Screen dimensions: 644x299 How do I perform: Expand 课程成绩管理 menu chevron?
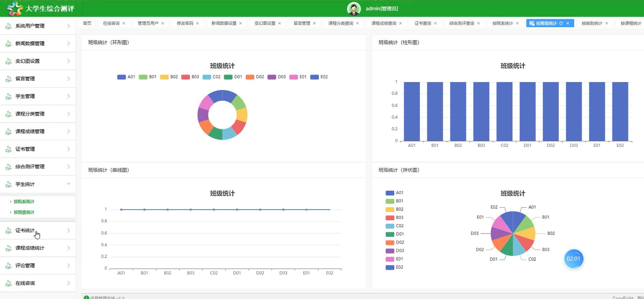coord(68,131)
